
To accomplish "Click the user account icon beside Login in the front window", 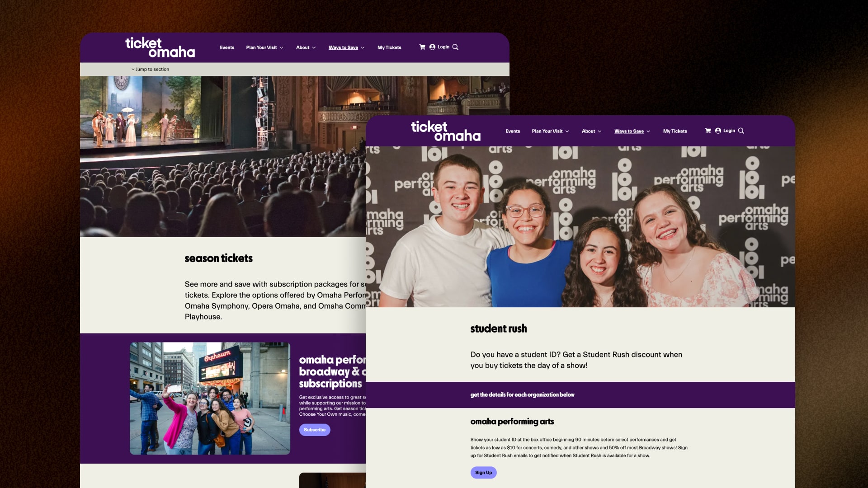I will pyautogui.click(x=718, y=131).
